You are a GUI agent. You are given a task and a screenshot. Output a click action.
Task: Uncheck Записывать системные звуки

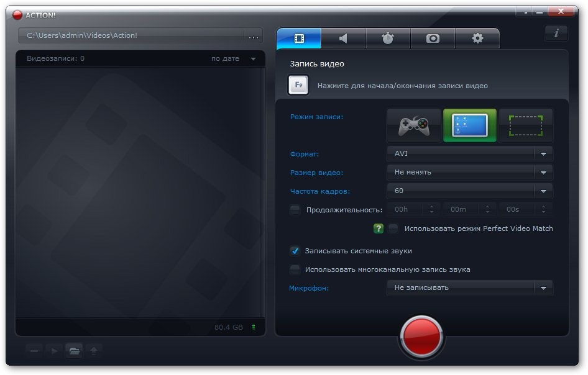[x=295, y=251]
